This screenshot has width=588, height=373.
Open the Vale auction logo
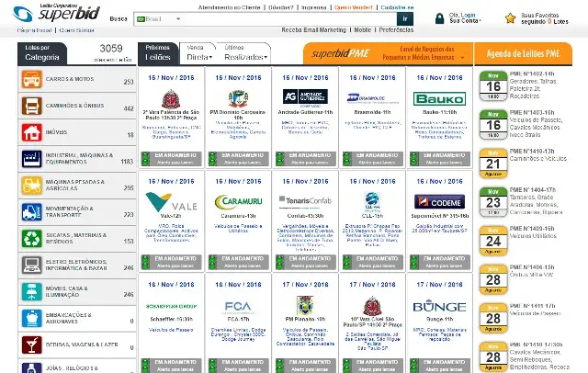171,202
